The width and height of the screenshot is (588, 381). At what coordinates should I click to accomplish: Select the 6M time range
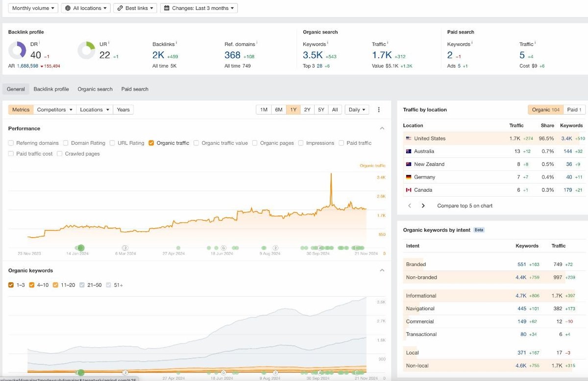click(x=278, y=110)
